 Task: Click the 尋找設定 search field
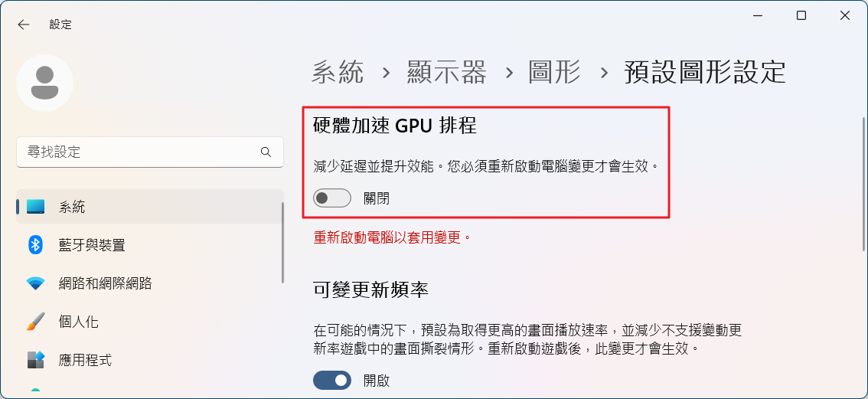(138, 152)
